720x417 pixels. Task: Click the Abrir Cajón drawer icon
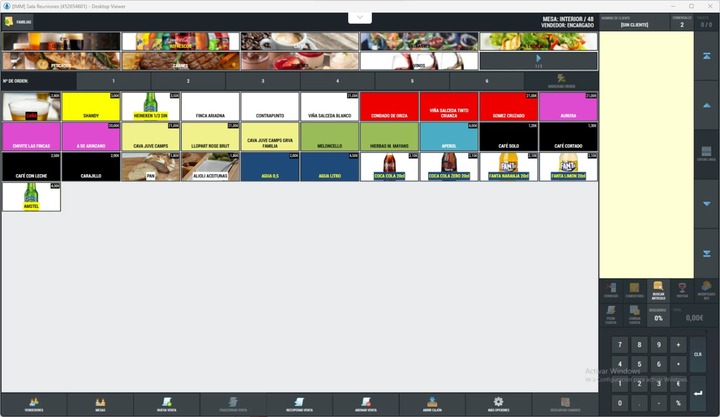[432, 404]
